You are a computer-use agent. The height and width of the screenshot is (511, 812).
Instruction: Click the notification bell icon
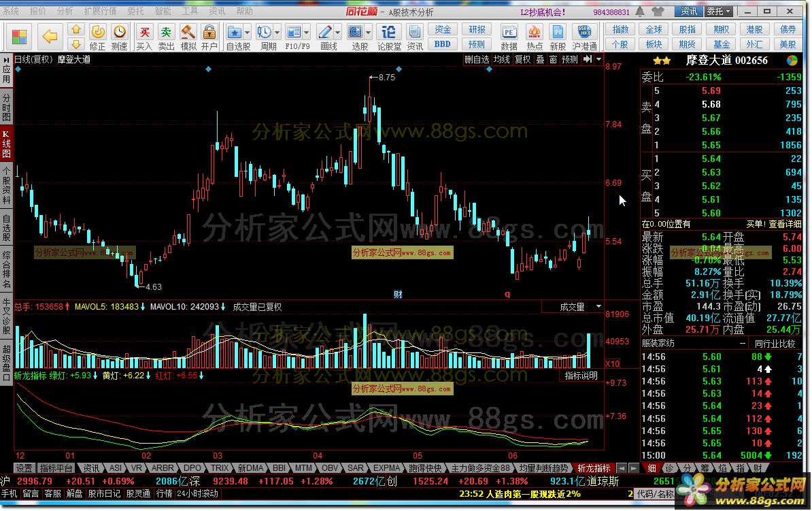(x=640, y=12)
